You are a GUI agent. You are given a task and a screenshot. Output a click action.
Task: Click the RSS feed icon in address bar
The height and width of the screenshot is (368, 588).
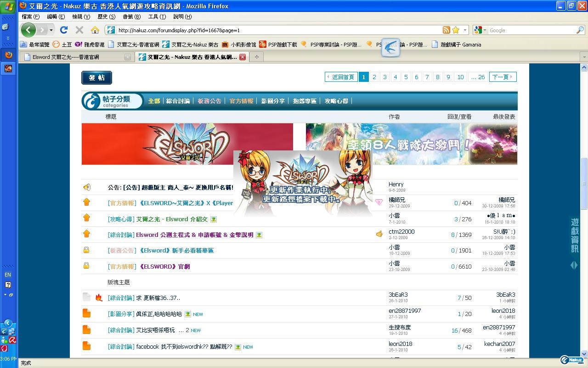446,30
